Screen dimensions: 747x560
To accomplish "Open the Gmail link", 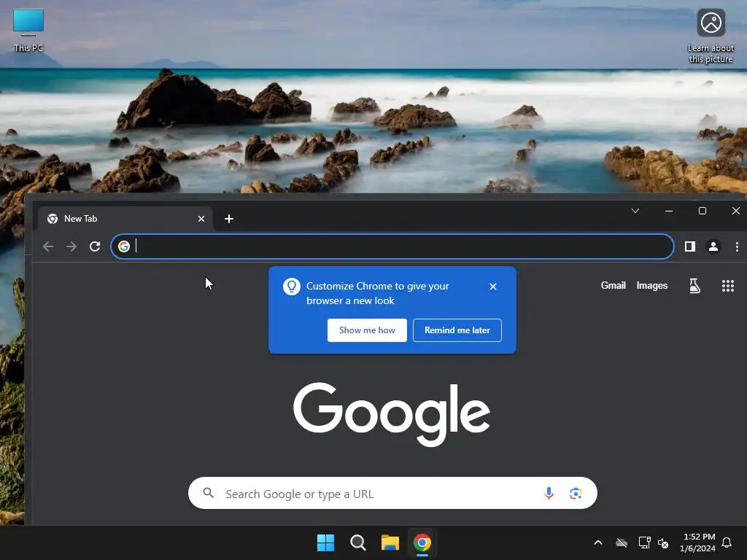I will (613, 285).
